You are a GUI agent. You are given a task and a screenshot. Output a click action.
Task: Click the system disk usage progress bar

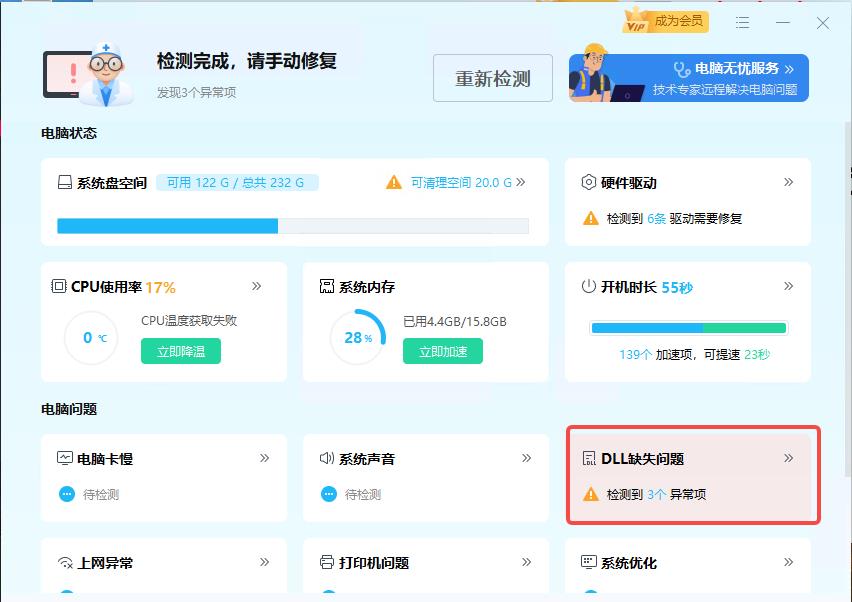(292, 225)
